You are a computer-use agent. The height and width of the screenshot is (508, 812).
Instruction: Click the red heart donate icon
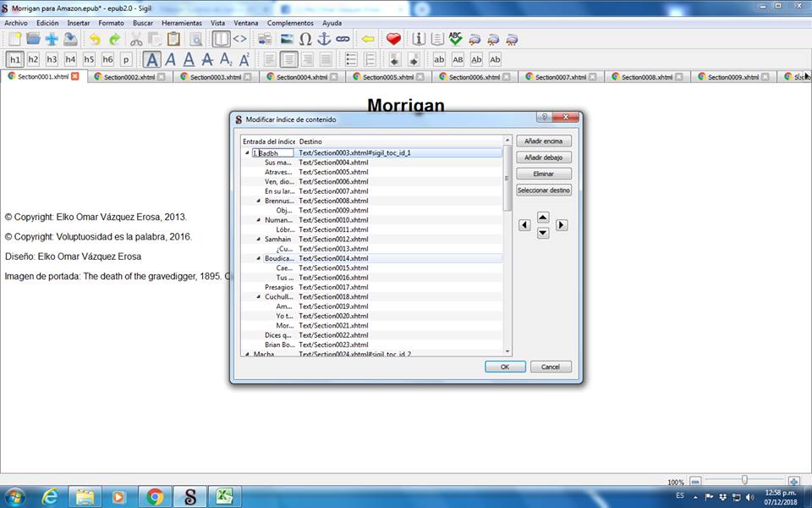(393, 39)
